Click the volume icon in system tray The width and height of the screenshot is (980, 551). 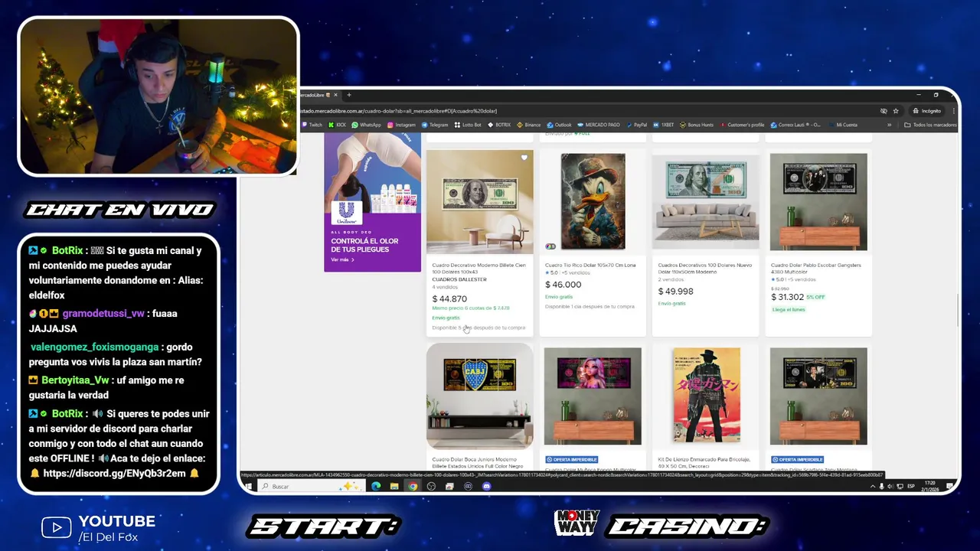(x=890, y=486)
